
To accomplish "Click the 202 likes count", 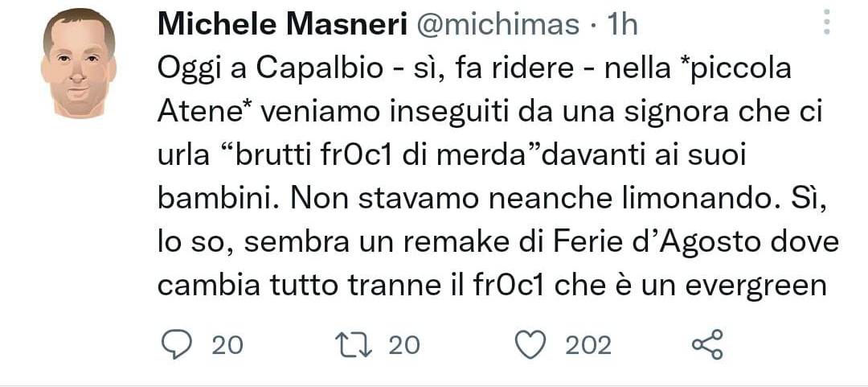I will 588,345.
